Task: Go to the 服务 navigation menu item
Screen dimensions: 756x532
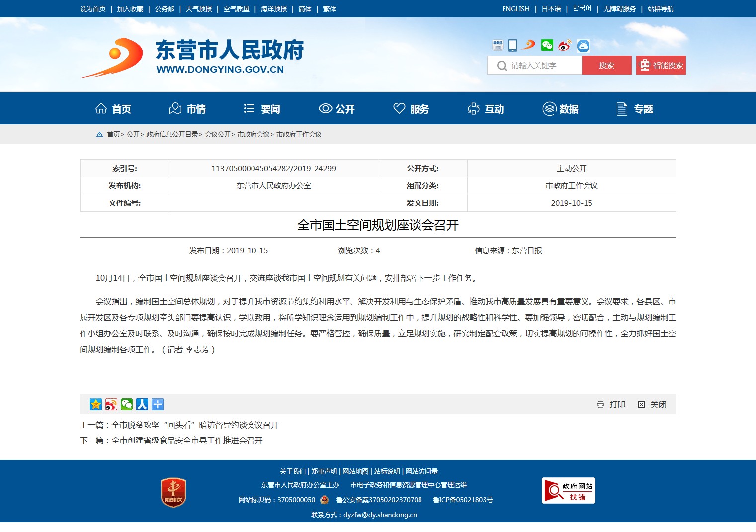Action: pyautogui.click(x=411, y=109)
